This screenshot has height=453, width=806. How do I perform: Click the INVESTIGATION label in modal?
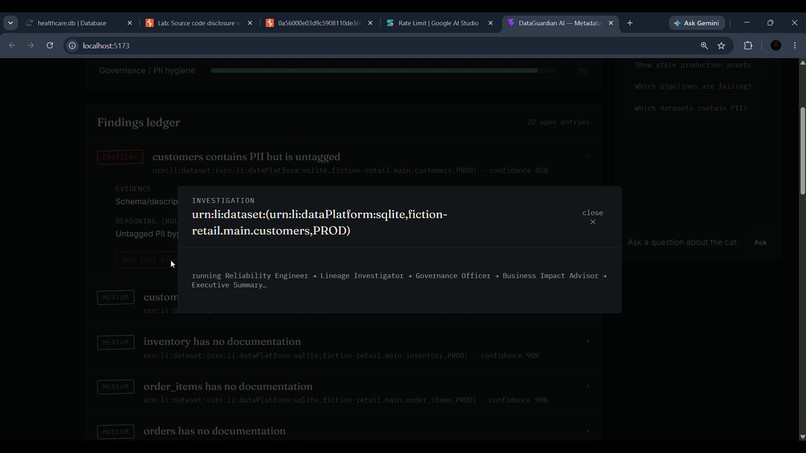click(223, 201)
